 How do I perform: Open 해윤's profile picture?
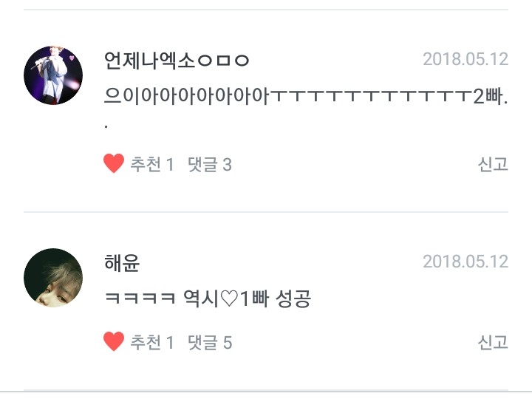[53, 278]
